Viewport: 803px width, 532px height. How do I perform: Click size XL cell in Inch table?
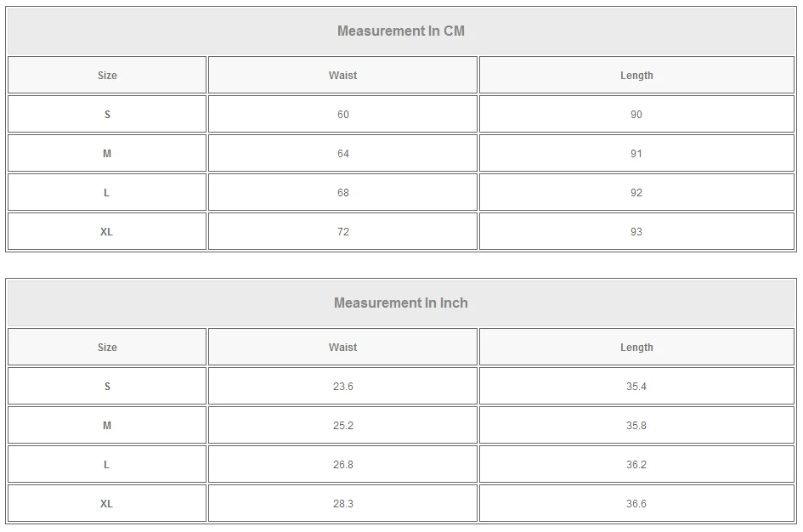(x=107, y=504)
